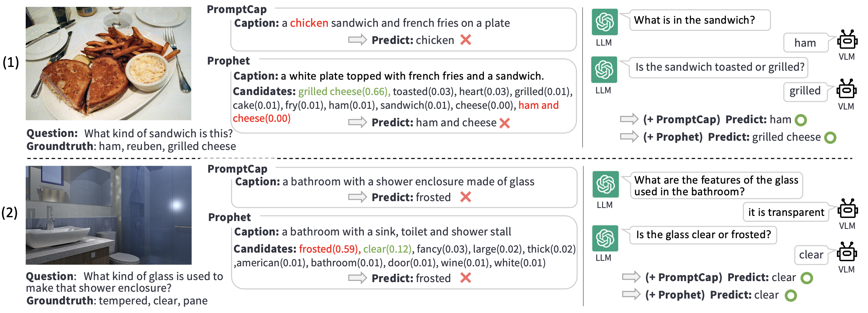Click the red X after Predict: ham and cheese
Viewport: 868px width, 313px height.
click(505, 123)
